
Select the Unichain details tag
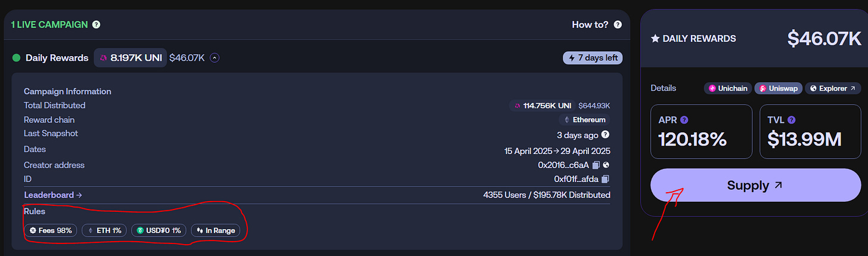[727, 88]
